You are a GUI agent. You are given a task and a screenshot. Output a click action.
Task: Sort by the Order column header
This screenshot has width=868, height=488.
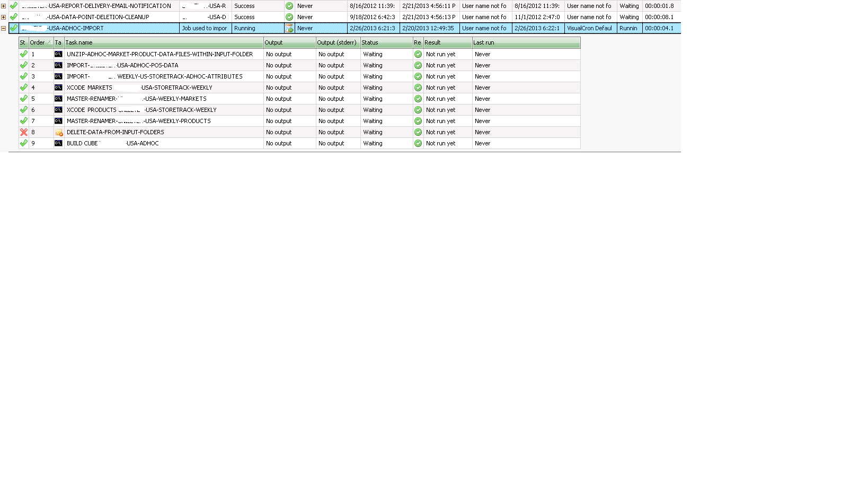pos(40,42)
